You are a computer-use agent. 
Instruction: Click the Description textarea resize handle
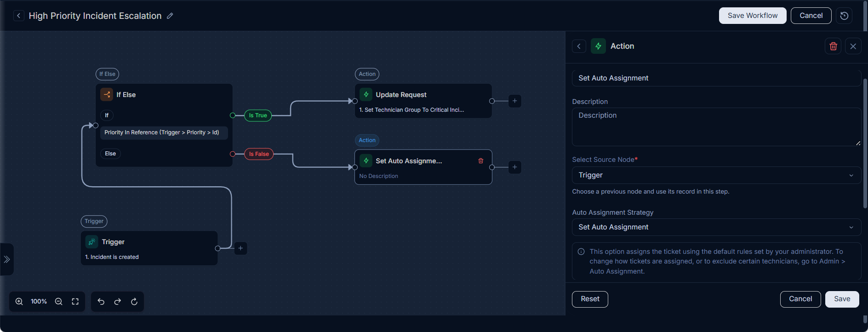tap(858, 143)
